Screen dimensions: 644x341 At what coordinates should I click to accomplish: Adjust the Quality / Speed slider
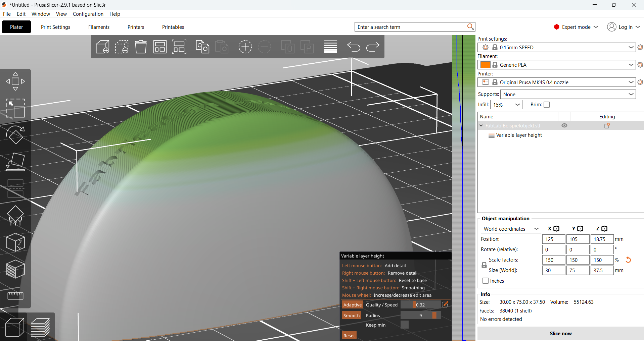(420, 305)
